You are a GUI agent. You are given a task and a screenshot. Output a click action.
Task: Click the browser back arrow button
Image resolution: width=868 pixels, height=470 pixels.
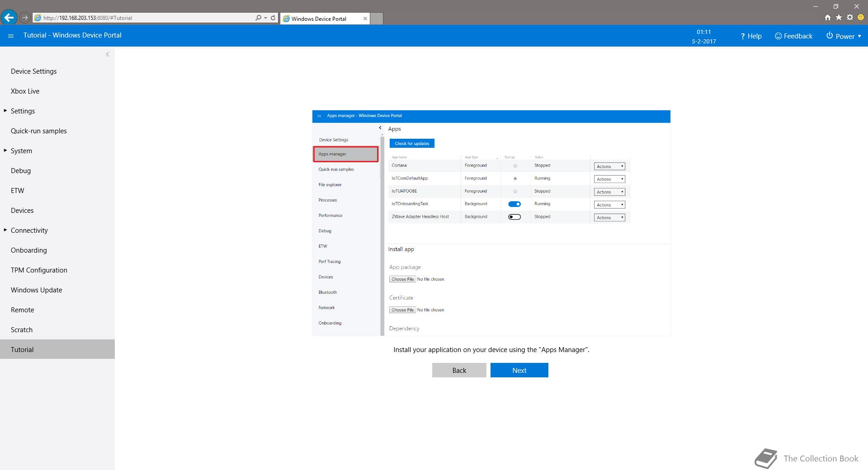pos(9,18)
